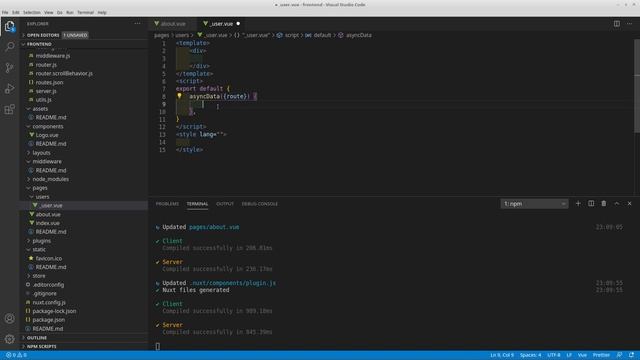Screen dimensions: 640x360
Task: Split the editor right
Action: tap(617, 24)
